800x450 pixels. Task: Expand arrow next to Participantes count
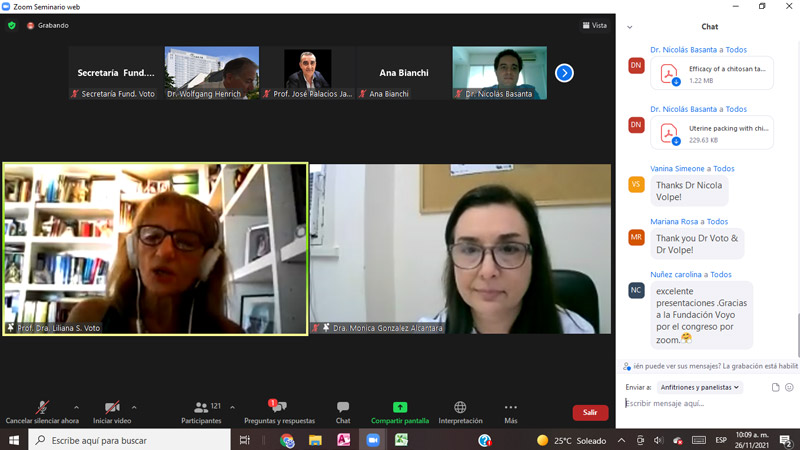(x=233, y=407)
